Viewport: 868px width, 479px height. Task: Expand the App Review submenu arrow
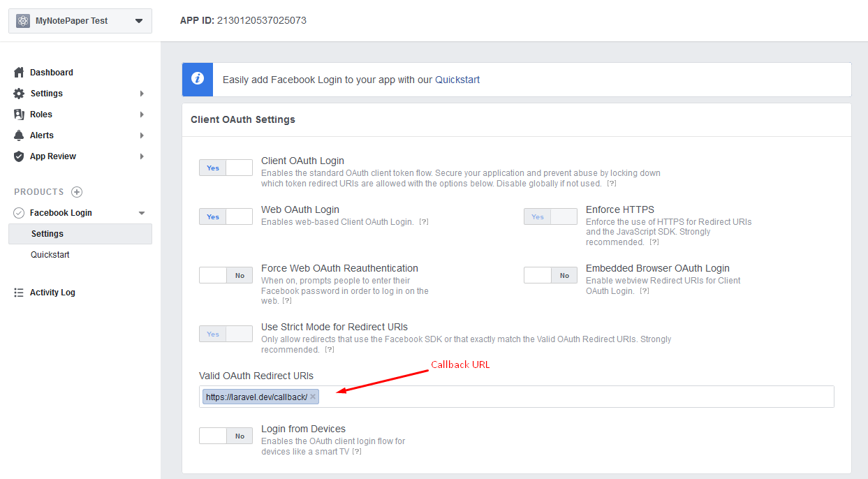coord(142,156)
